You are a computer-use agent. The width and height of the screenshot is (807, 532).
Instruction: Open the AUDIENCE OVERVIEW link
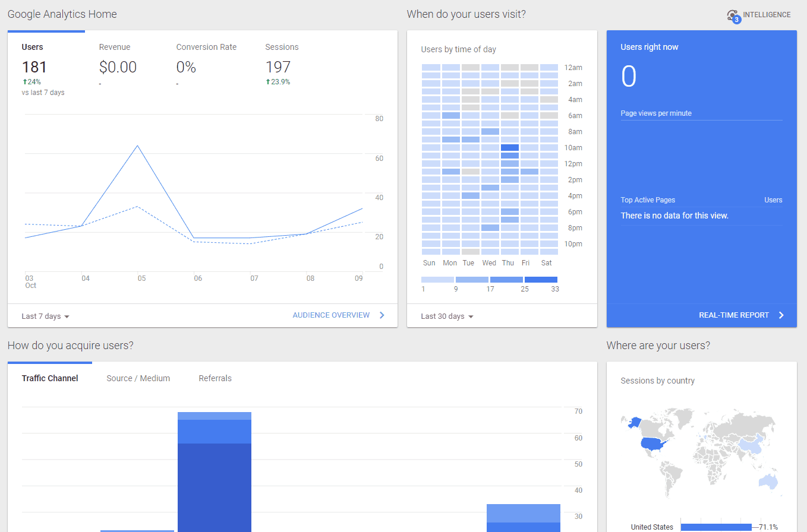pos(331,315)
